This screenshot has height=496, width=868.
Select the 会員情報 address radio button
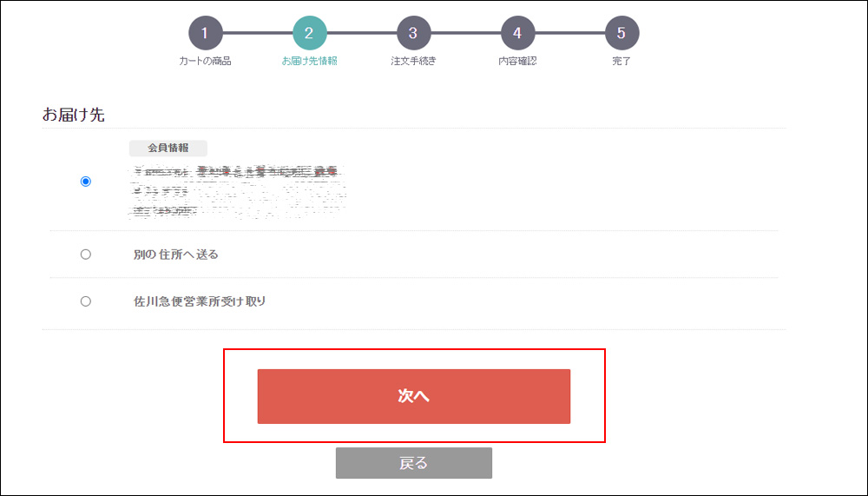[86, 182]
